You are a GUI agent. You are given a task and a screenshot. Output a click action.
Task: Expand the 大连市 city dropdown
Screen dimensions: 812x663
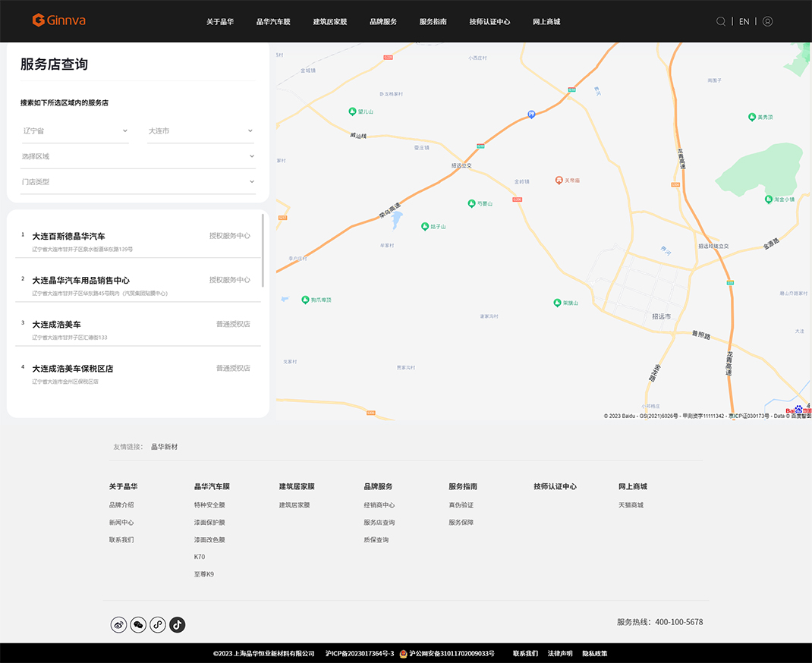[x=200, y=131]
